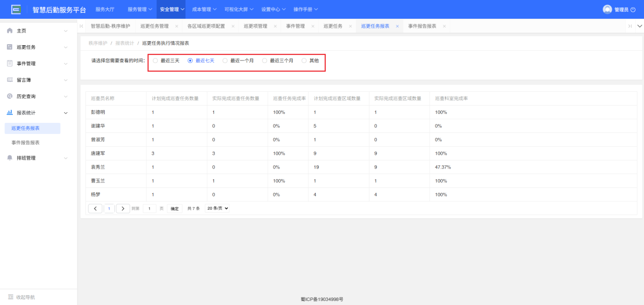Click the jump-to page number input
Screen dimensions: 644x305
click(149, 209)
